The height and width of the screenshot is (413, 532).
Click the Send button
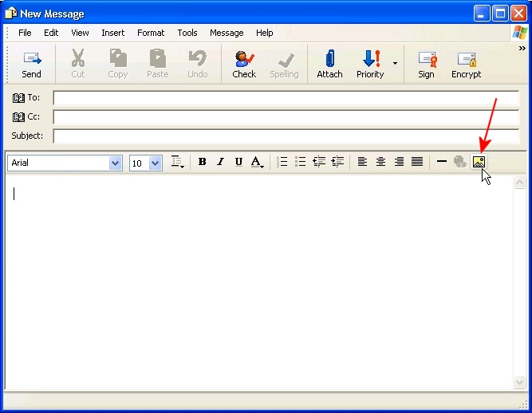pos(32,65)
